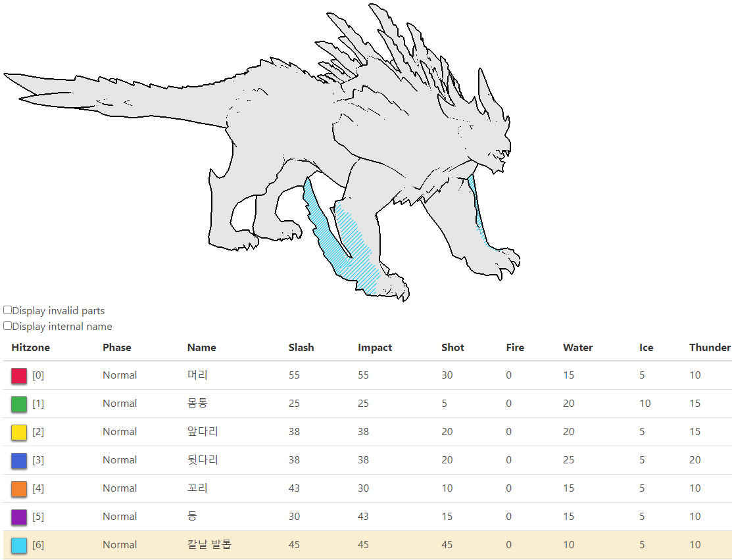Click the Phase Normal cell in 머리 row

120,375
